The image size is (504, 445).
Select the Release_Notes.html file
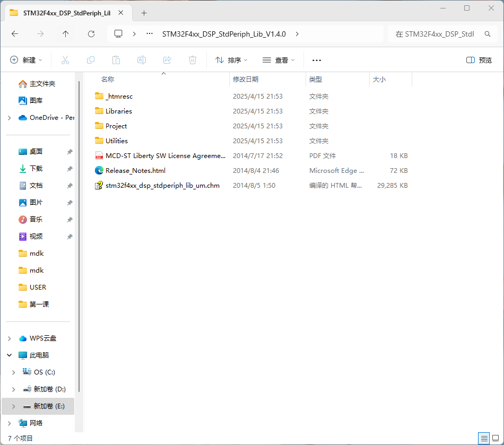pos(135,171)
